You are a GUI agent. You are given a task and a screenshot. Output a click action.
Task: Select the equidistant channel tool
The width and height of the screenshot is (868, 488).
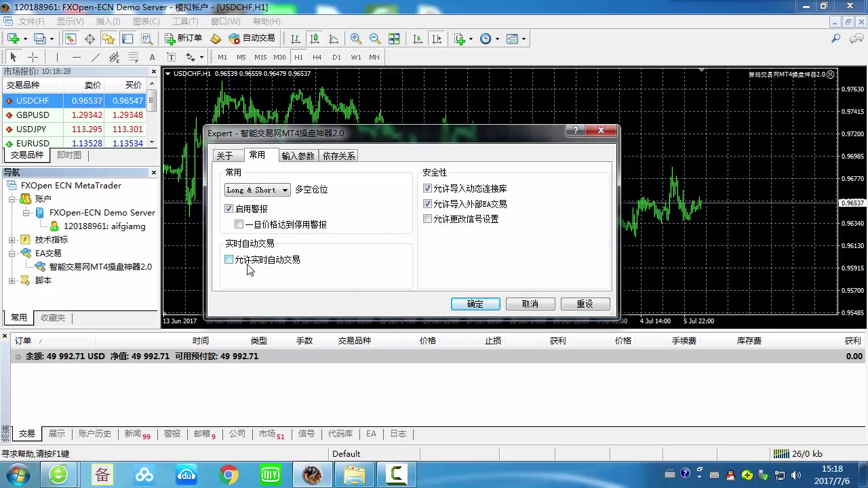[x=115, y=57]
